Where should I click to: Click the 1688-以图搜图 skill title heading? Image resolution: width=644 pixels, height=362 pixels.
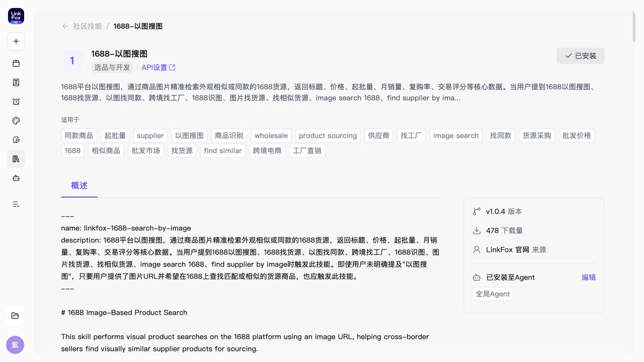[x=119, y=54]
